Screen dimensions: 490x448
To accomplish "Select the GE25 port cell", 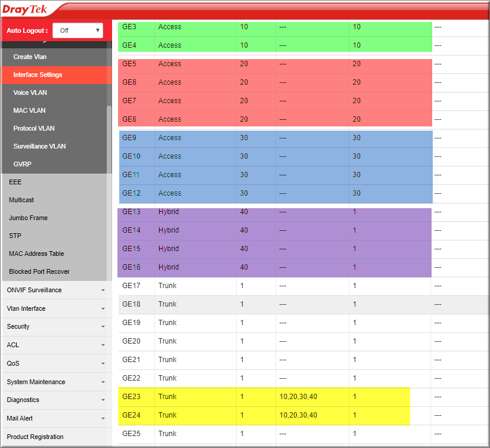I will click(x=137, y=434).
